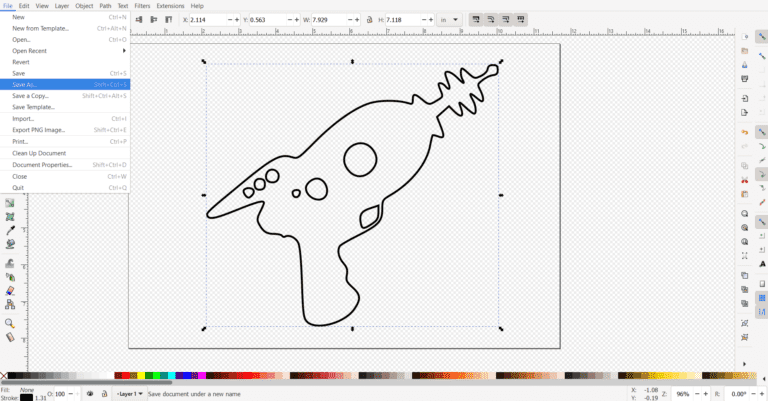The width and height of the screenshot is (768, 401).
Task: Select the Zoom magnifier tool
Action: pyautogui.click(x=10, y=323)
